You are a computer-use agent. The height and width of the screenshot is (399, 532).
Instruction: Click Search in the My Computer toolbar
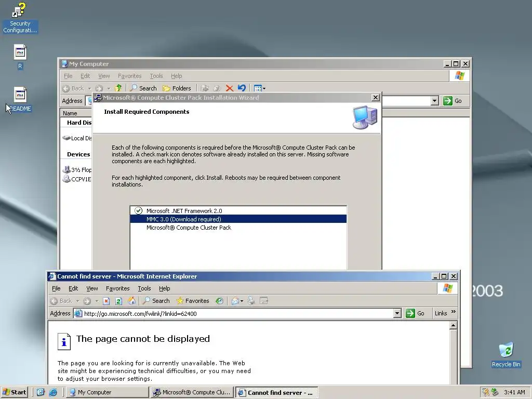(143, 88)
